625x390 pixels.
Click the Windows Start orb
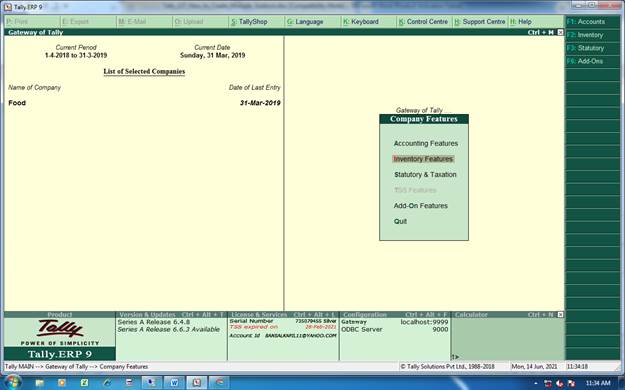[12, 382]
